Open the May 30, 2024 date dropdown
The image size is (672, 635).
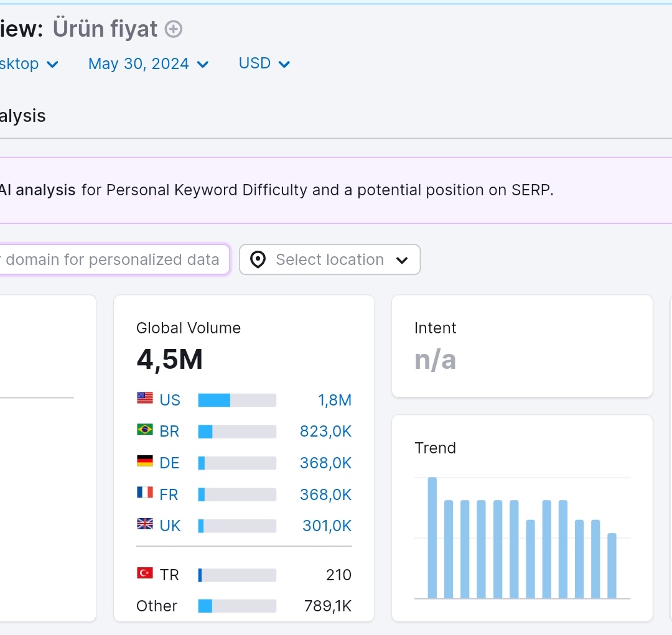pos(148,64)
